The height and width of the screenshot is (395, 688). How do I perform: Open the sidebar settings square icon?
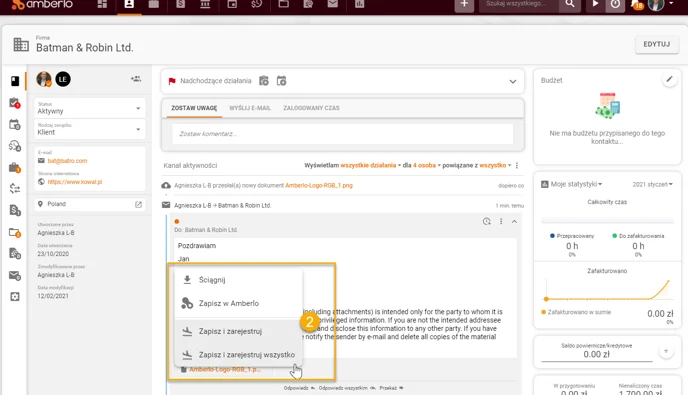pos(15,297)
